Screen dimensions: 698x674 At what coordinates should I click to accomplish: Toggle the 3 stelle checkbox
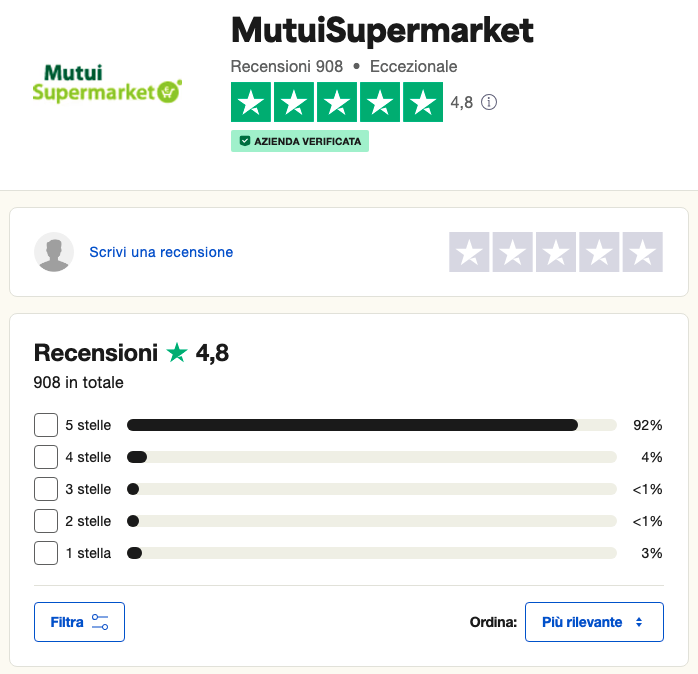pos(46,489)
